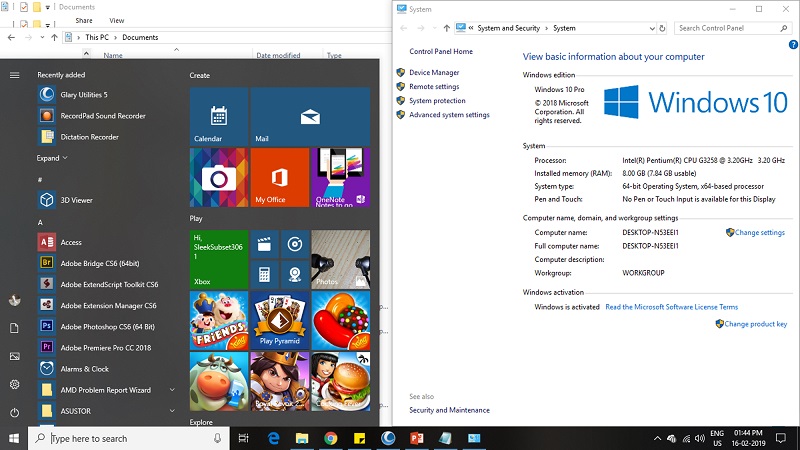Click Change settings for computer name

tap(760, 232)
